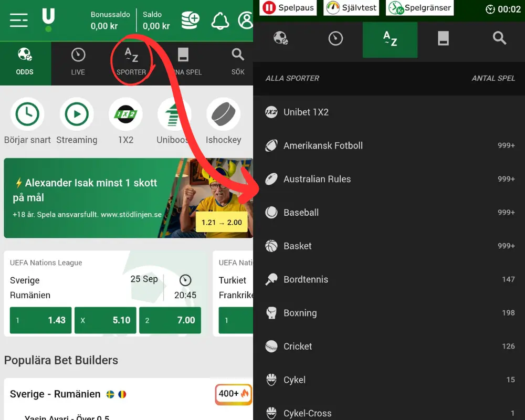Select the active A-Z icon in right screen

390,39
